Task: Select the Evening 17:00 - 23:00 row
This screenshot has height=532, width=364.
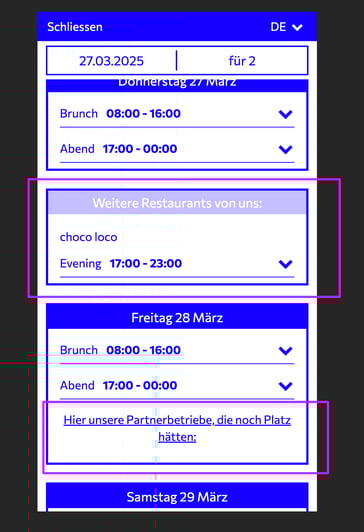Action: (x=177, y=264)
